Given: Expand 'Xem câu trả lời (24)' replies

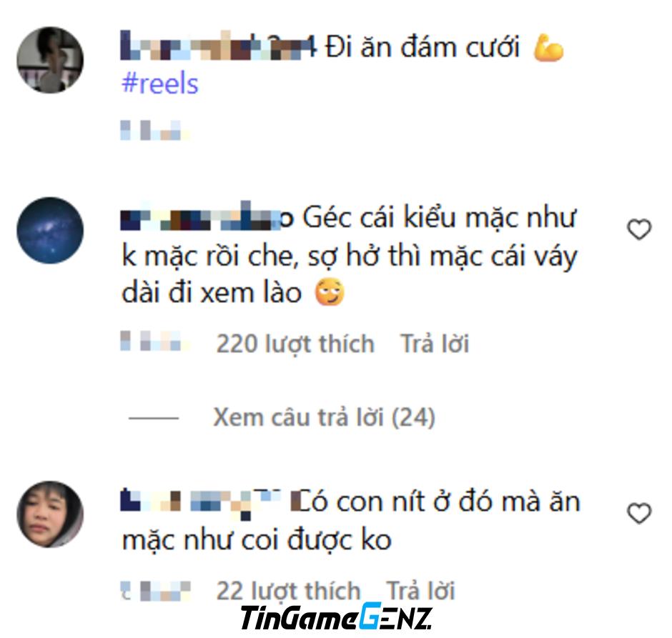Looking at the screenshot, I should pos(324,417).
